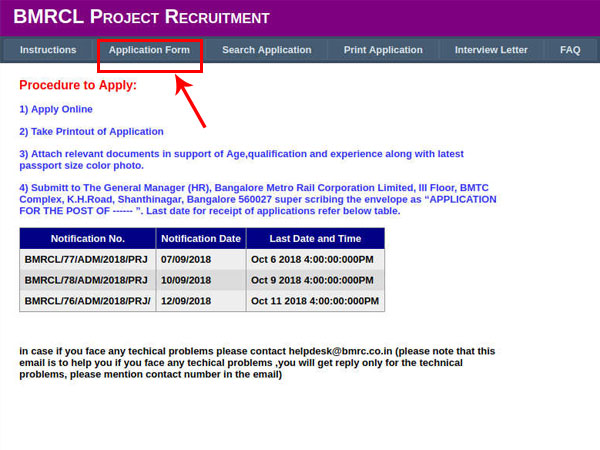Click step 4 Submitt to General Manager text
This screenshot has height=450, width=600.
click(x=258, y=199)
